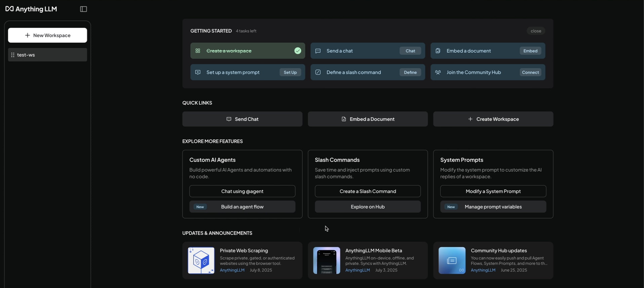This screenshot has width=644, height=288.
Task: Click the AnythingLLM logo
Action: click(31, 9)
